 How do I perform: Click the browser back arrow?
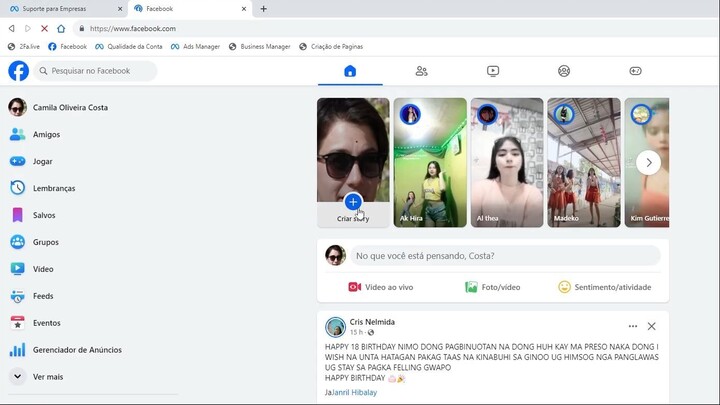[x=11, y=28]
